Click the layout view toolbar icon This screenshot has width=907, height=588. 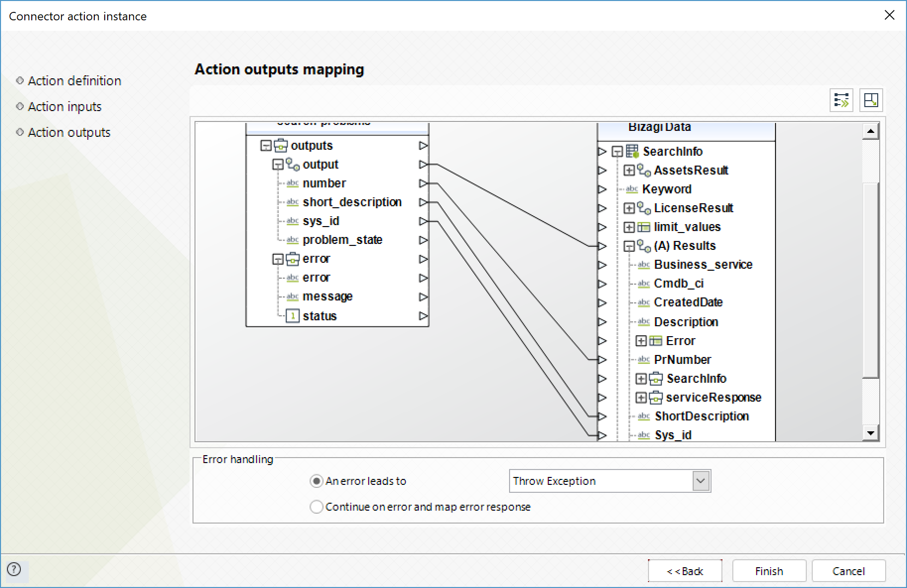pyautogui.click(x=871, y=100)
